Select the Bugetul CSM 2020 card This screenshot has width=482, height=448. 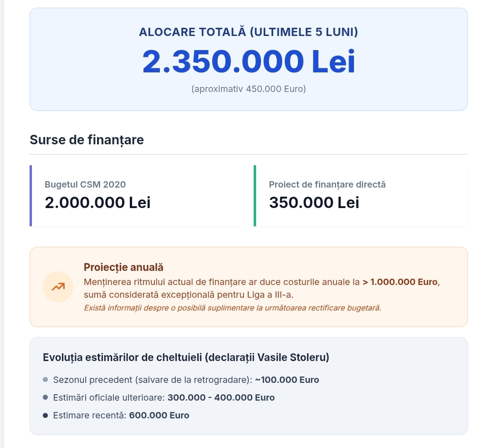137,196
